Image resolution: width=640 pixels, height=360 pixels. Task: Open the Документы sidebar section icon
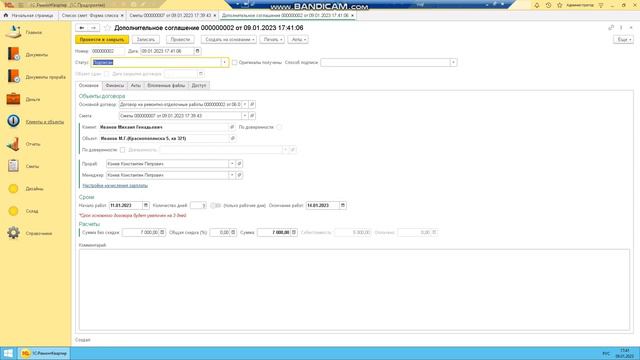pos(13,54)
